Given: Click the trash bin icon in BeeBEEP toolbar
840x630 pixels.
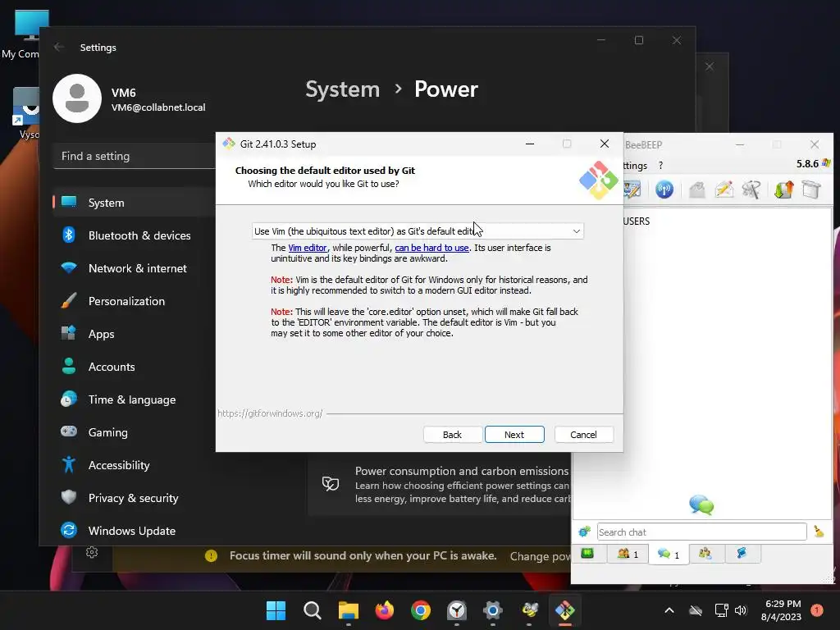Looking at the screenshot, I should [811, 189].
